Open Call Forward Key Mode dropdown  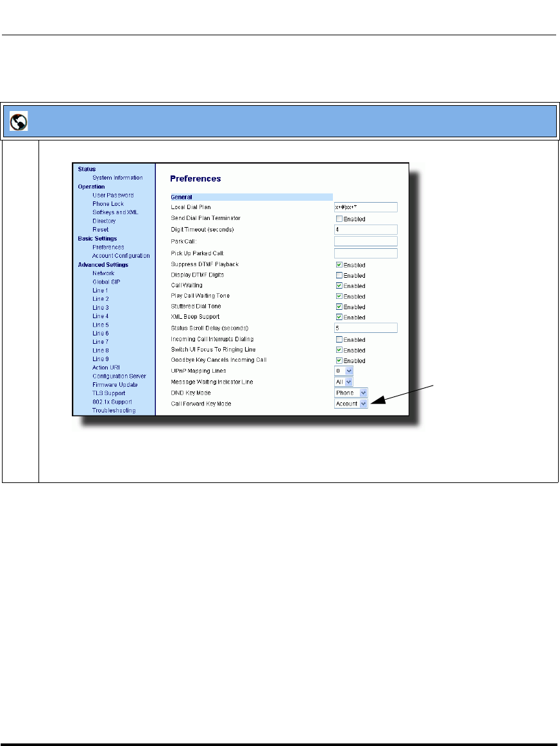[x=351, y=404]
